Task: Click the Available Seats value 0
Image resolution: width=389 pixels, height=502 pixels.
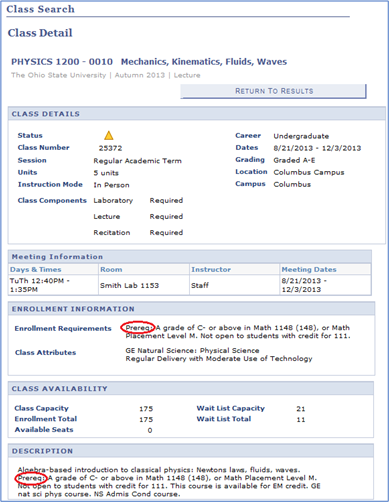Action: [x=150, y=430]
